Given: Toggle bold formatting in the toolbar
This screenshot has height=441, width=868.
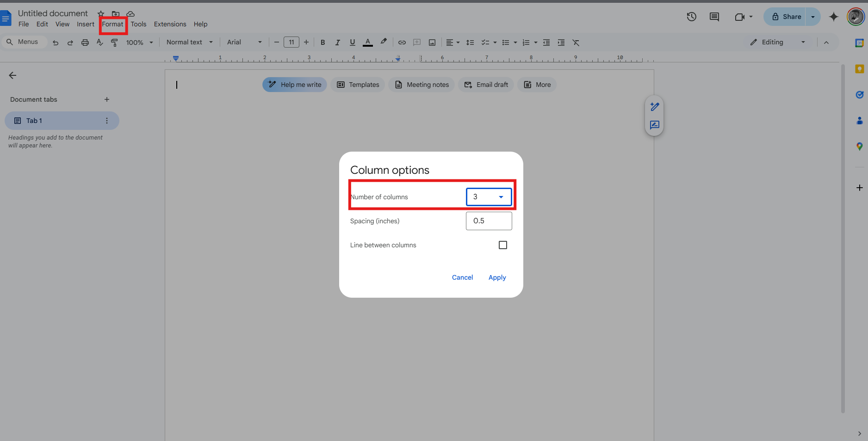Looking at the screenshot, I should coord(322,42).
